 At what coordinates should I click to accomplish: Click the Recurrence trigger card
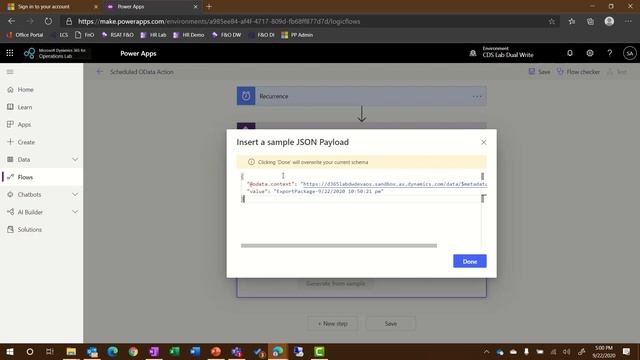click(x=361, y=96)
